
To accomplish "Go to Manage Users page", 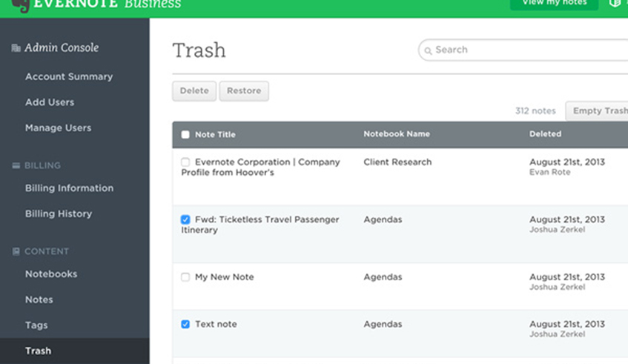I will click(58, 128).
